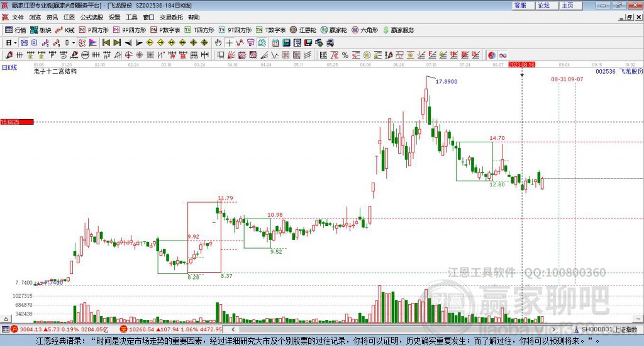The image size is (644, 347).
Task: Open the calculator icon tool
Action: [286, 43]
